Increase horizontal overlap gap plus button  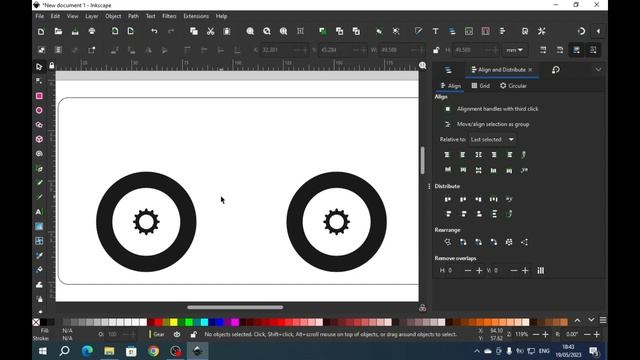pyautogui.click(x=479, y=270)
